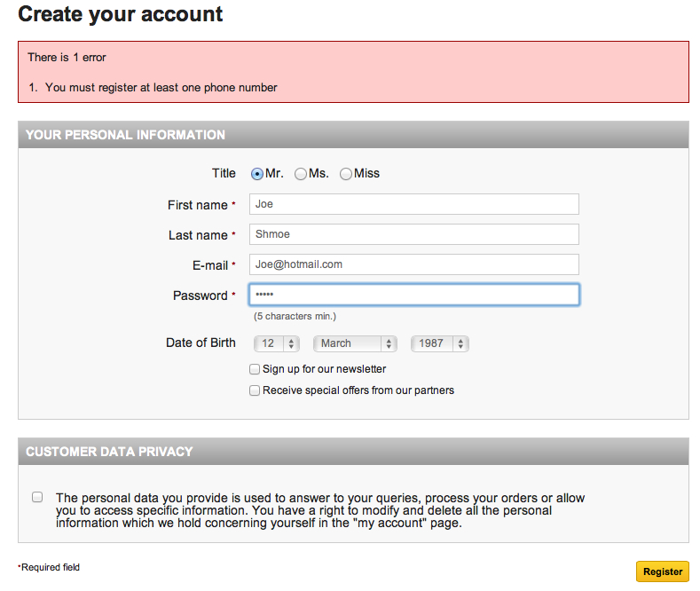Expand the birth month dropdown showing March
700x591 pixels.
click(354, 343)
